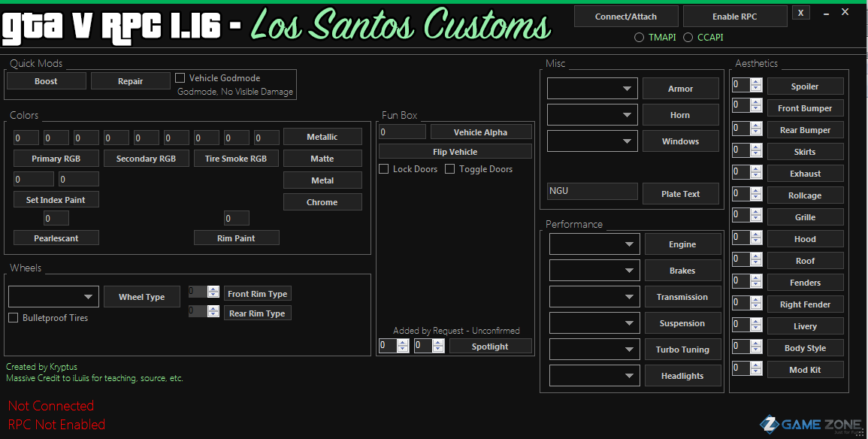This screenshot has height=439, width=868.
Task: Select the CCAPI radio option
Action: (x=703, y=37)
